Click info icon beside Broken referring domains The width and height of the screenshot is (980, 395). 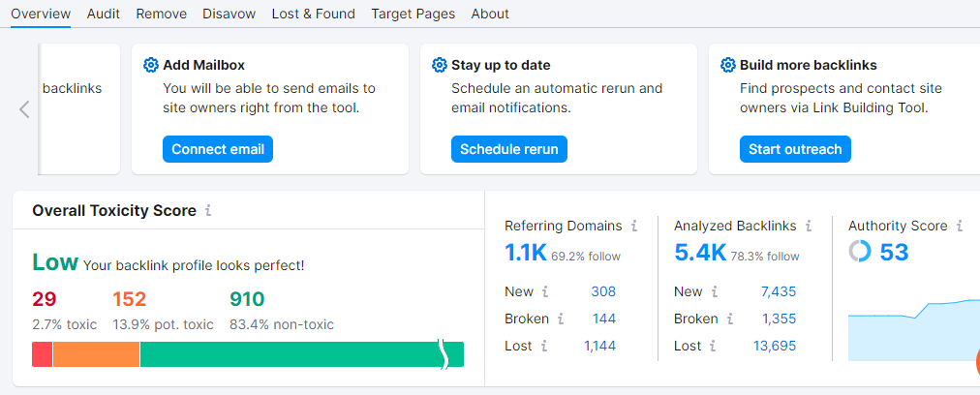point(560,319)
